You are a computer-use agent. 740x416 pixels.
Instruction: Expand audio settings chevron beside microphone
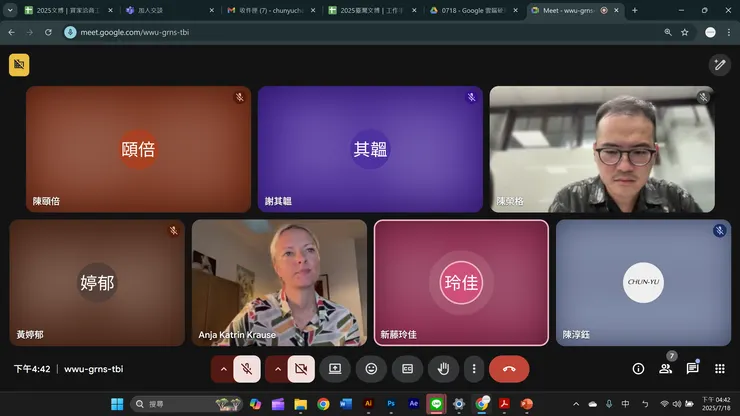(x=223, y=369)
